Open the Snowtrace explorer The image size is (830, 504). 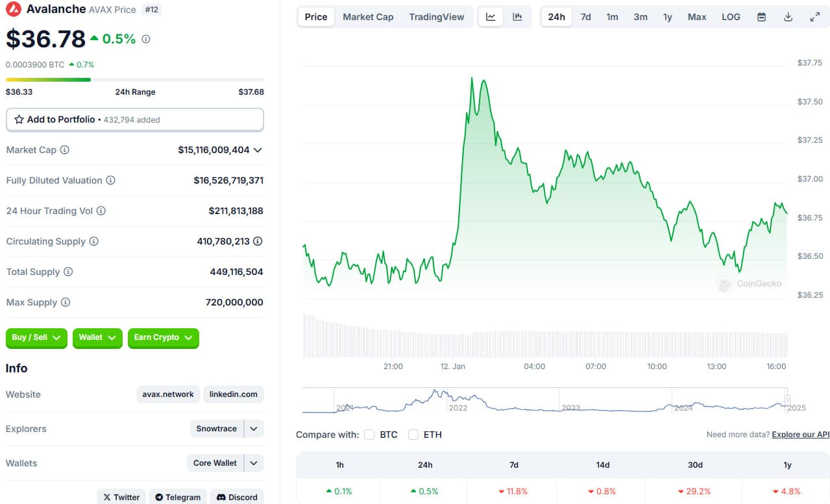coord(217,429)
